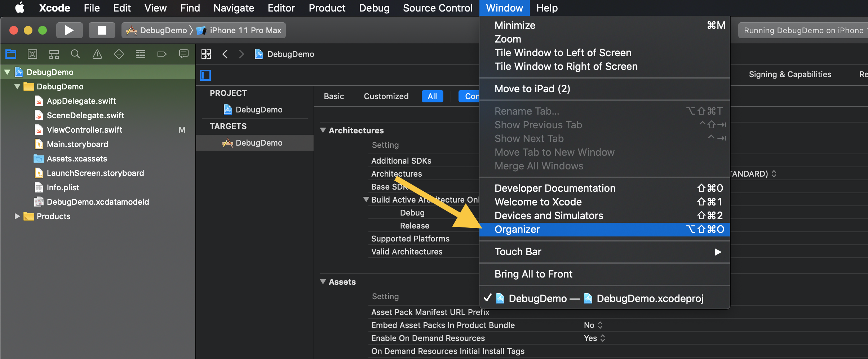Open the Apple menu
The image size is (868, 359).
click(20, 8)
